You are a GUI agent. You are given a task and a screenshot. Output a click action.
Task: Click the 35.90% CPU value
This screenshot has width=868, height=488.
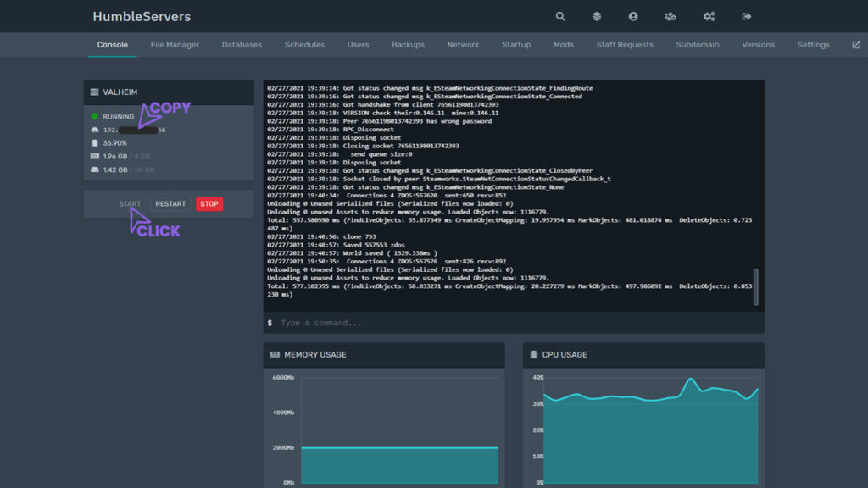114,143
